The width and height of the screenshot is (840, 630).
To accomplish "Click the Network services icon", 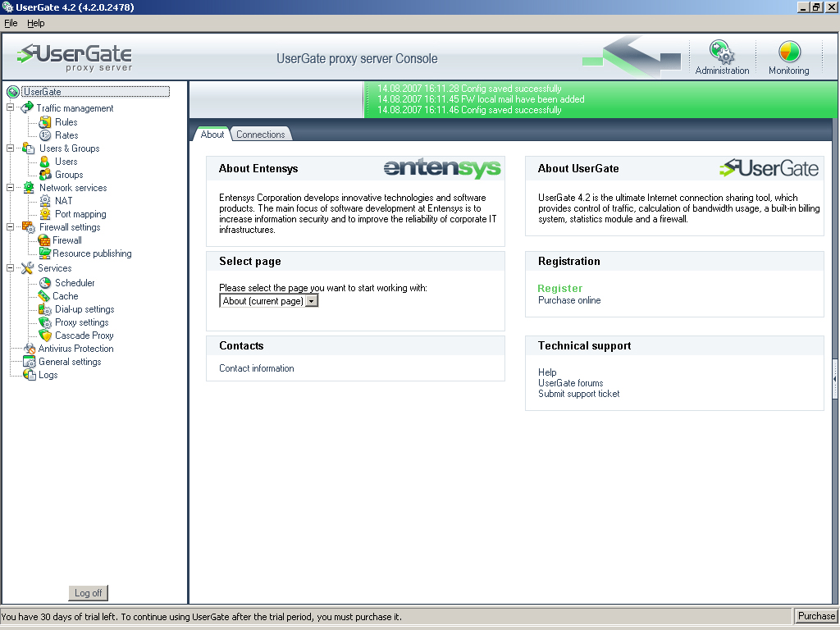I will 29,188.
